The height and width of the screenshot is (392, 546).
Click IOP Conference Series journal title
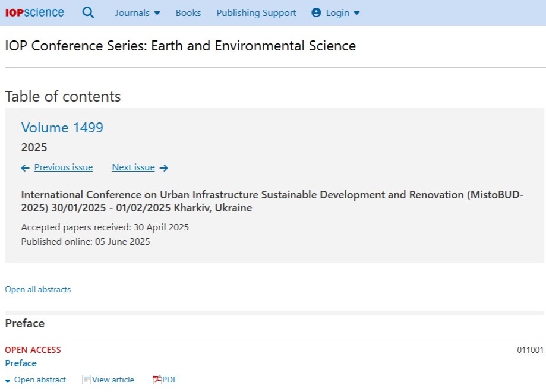(x=181, y=46)
